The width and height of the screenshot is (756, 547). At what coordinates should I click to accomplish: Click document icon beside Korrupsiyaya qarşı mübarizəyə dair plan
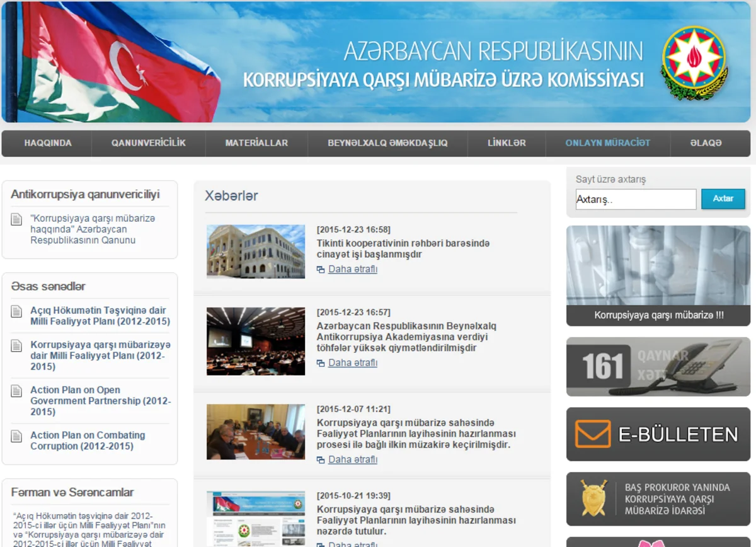point(17,346)
